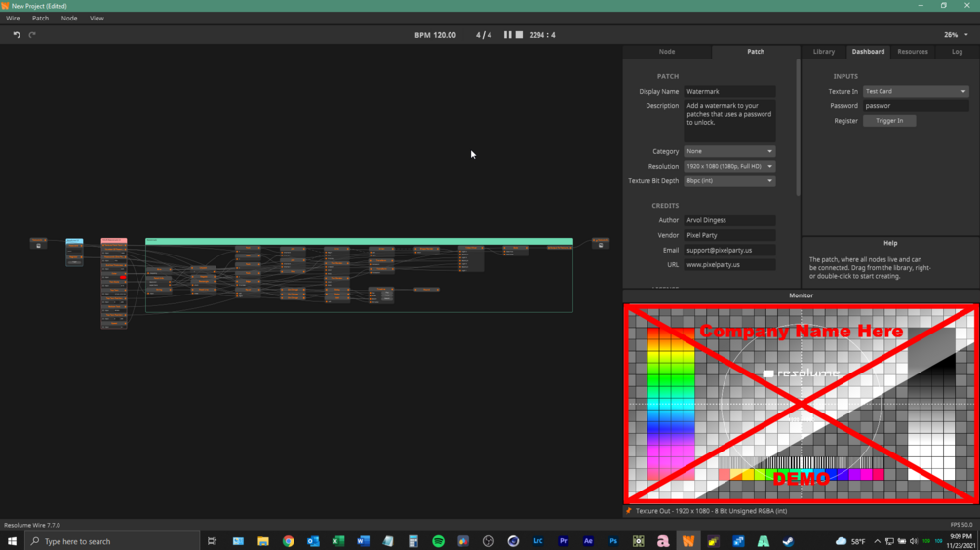Click the Password input field
The height and width of the screenshot is (550, 980).
coord(916,106)
